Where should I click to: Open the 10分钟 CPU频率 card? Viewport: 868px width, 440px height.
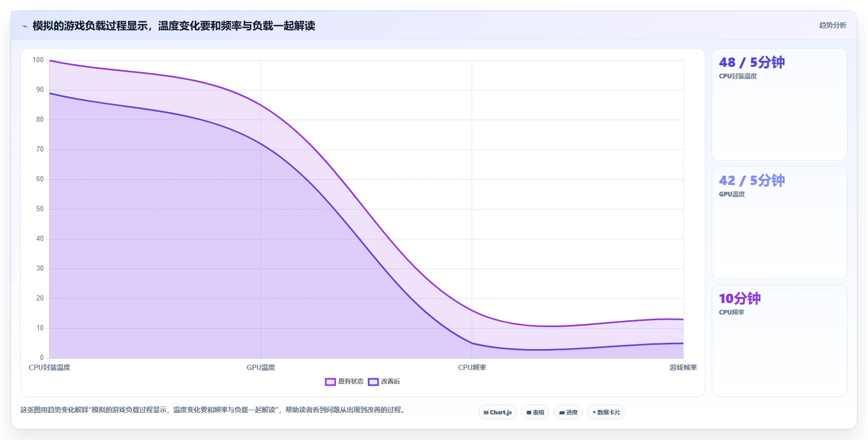[779, 341]
